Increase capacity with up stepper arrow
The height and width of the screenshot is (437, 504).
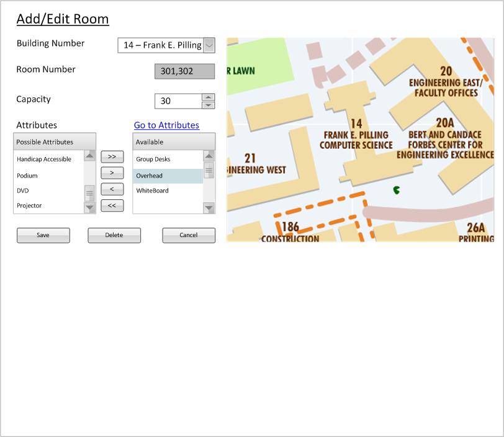209,97
